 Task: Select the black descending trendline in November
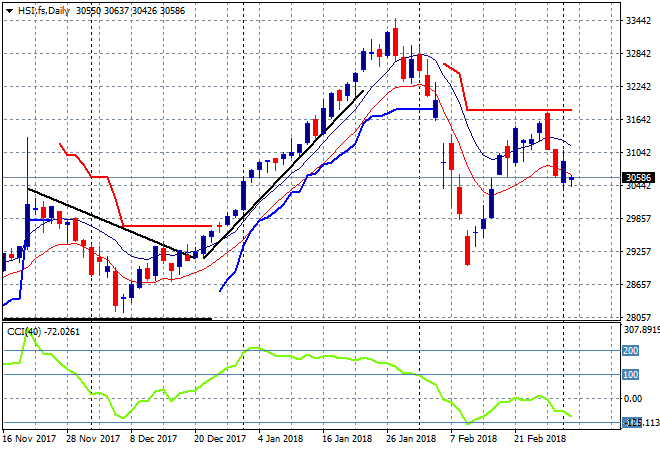(109, 222)
